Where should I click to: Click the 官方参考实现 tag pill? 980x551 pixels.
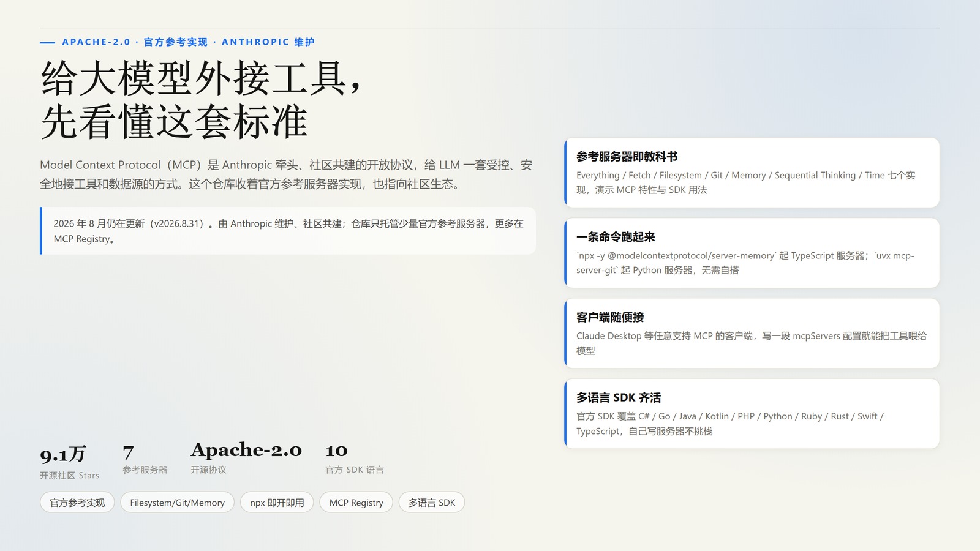[77, 503]
